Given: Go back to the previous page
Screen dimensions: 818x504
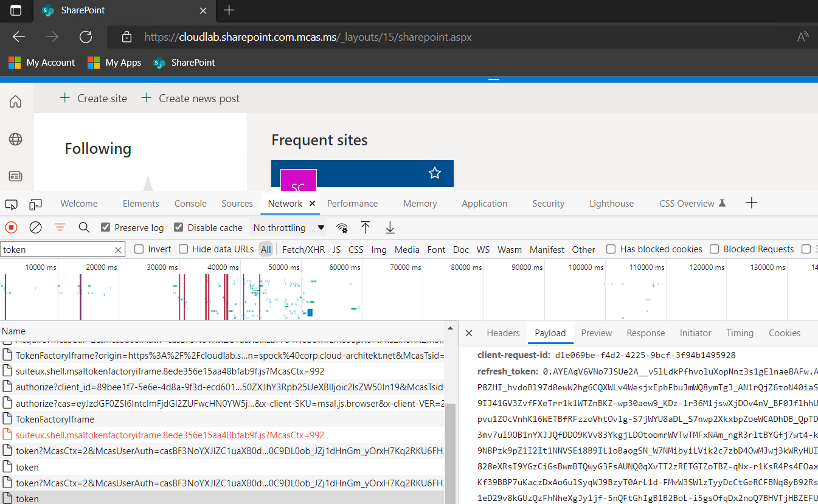Looking at the screenshot, I should coord(19,37).
